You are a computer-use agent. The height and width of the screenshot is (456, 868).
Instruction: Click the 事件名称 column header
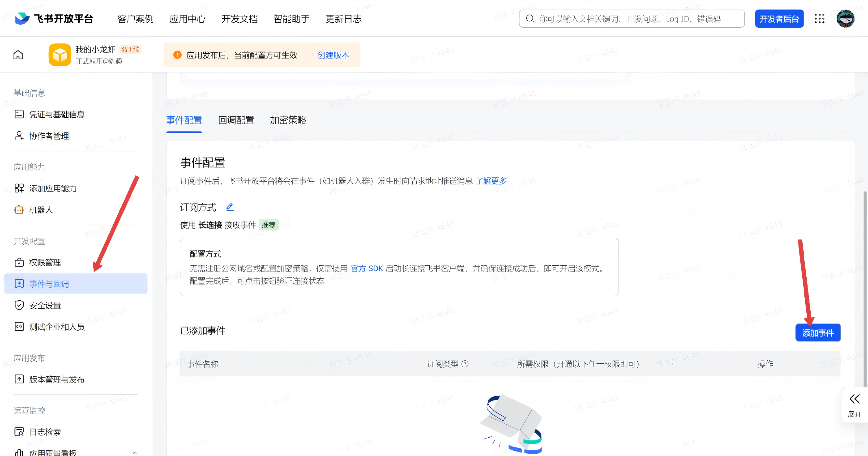pos(202,364)
